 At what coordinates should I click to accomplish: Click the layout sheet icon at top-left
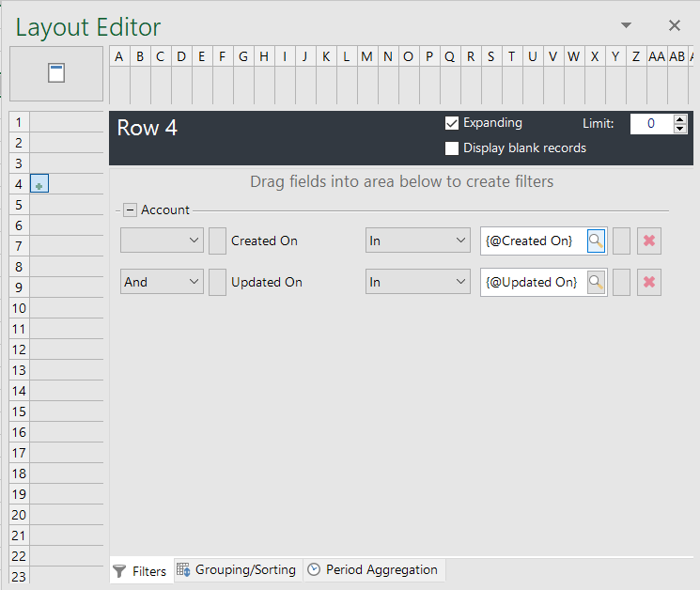(56, 73)
